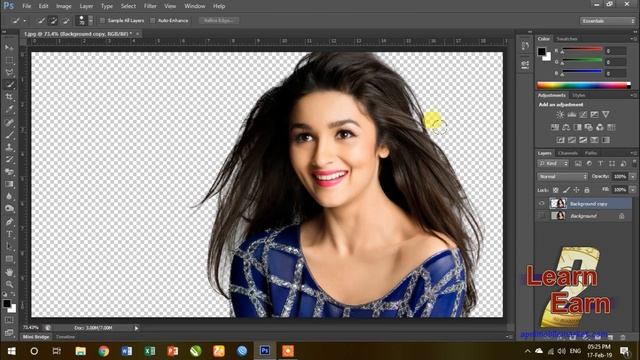The image size is (640, 360).
Task: Select the Zoom tool
Action: pos(9,284)
